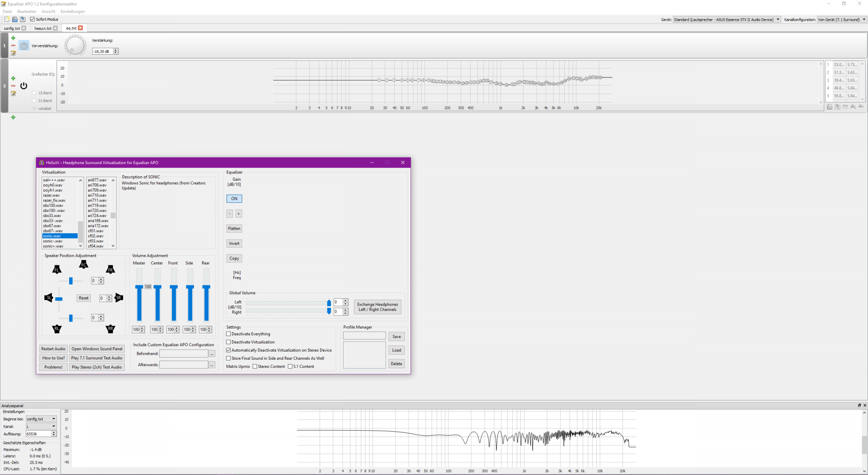Click invert response icon below EQ table
Image resolution: width=868 pixels, height=475 pixels.
[845, 107]
